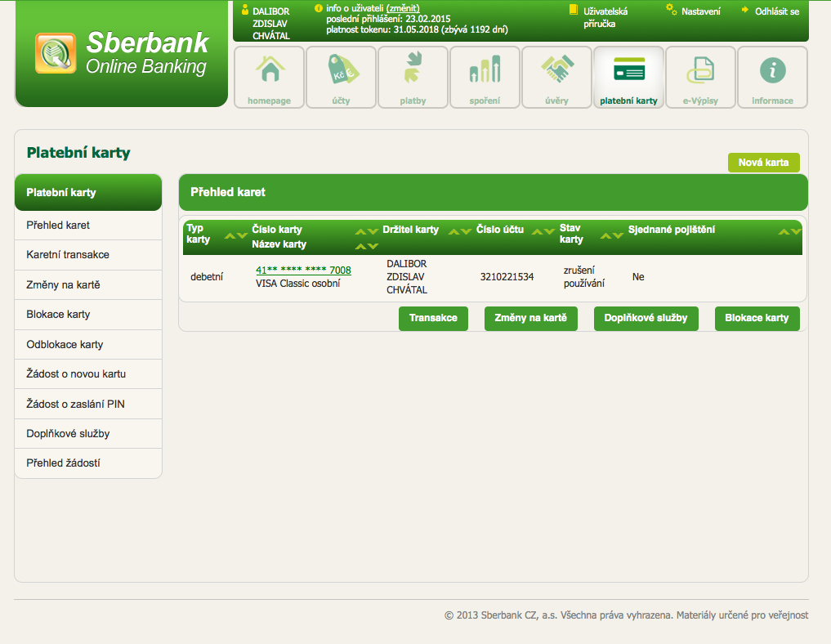The width and height of the screenshot is (831, 644).
Task: Click the Uživatelská příručka book icon
Action: click(573, 10)
